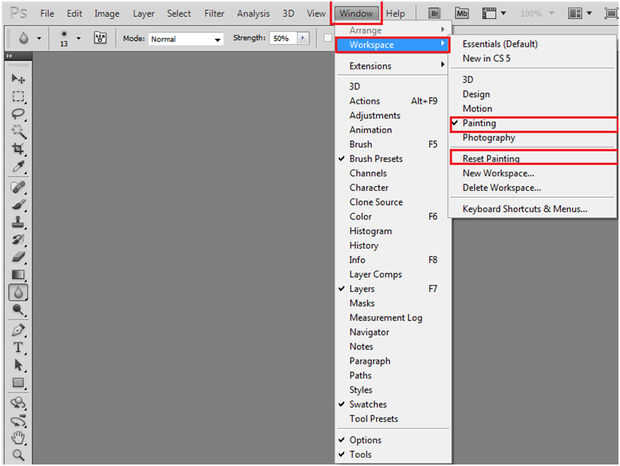620x466 pixels.
Task: Select the Spot Healing Brush tool
Action: 18,187
